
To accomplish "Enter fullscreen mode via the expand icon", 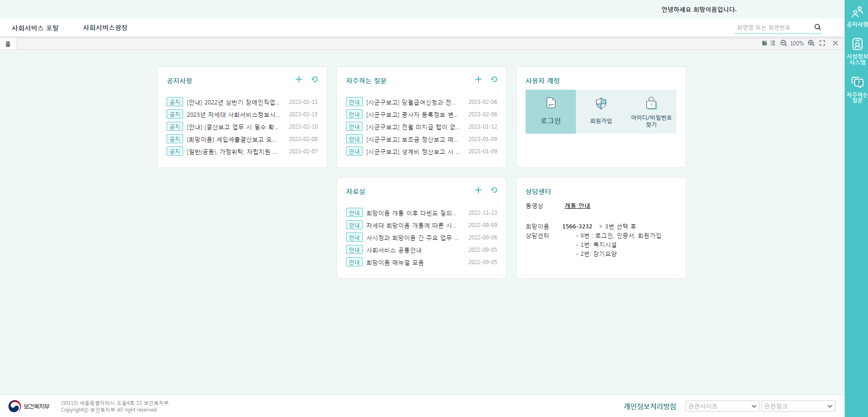I will click(x=822, y=43).
